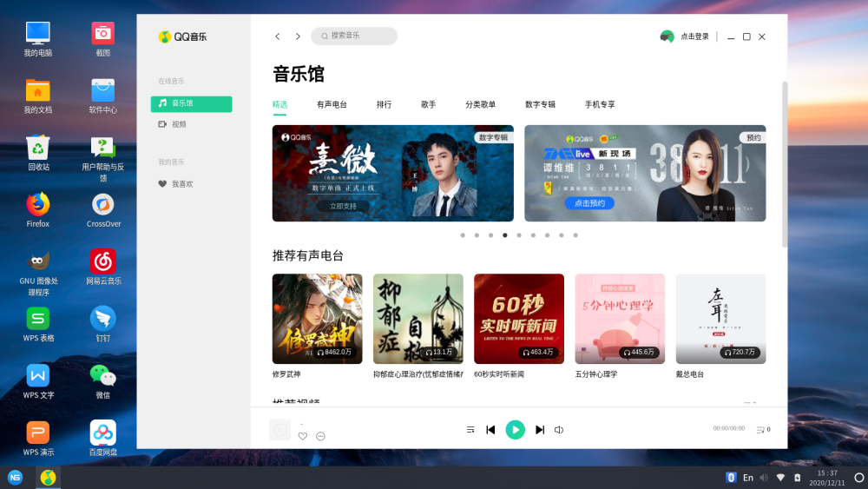Launch WPS 文字 from the desktop
Screen dimensions: 868x489
click(x=37, y=381)
